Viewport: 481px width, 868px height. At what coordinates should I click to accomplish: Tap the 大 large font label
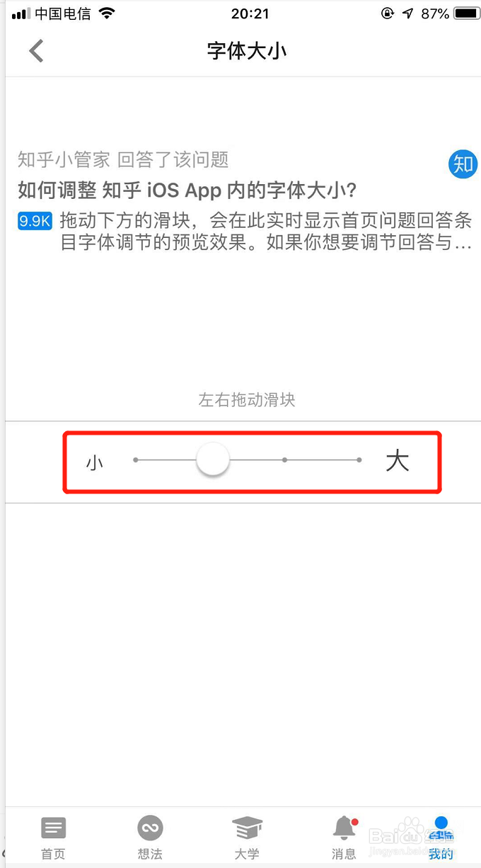pyautogui.click(x=398, y=461)
